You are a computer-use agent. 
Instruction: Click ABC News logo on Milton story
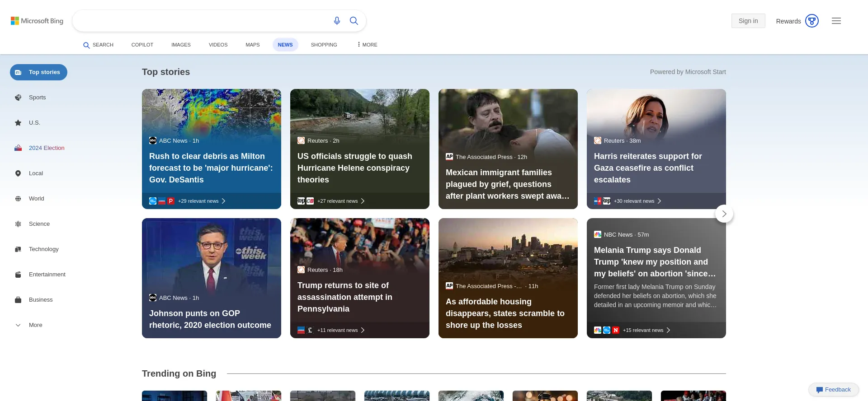pyautogui.click(x=153, y=140)
